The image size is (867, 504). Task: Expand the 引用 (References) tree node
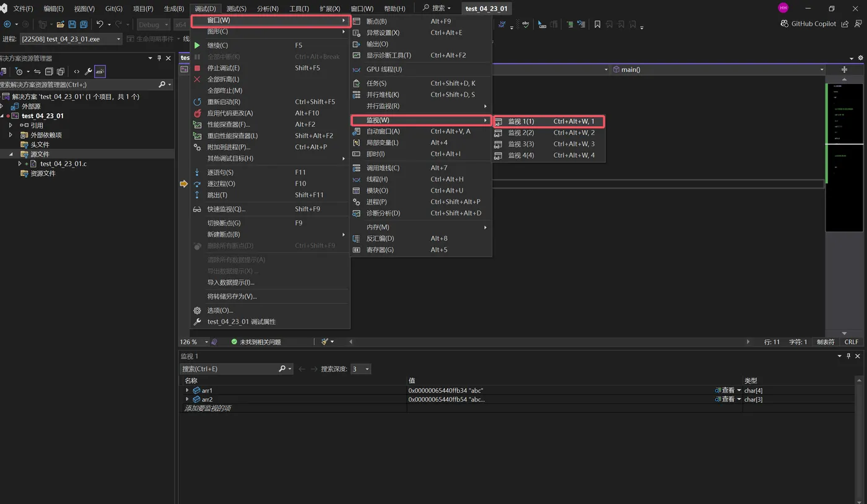tap(11, 125)
